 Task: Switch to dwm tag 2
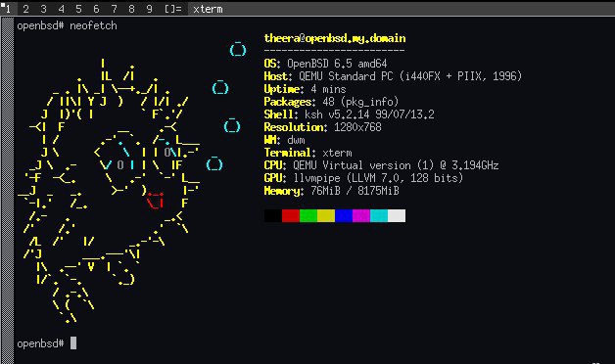[25, 9]
